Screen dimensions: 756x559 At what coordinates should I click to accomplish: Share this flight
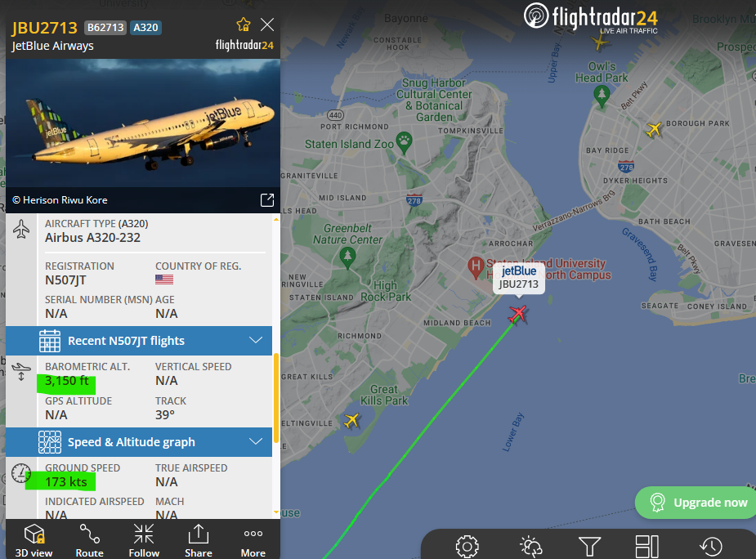(198, 540)
